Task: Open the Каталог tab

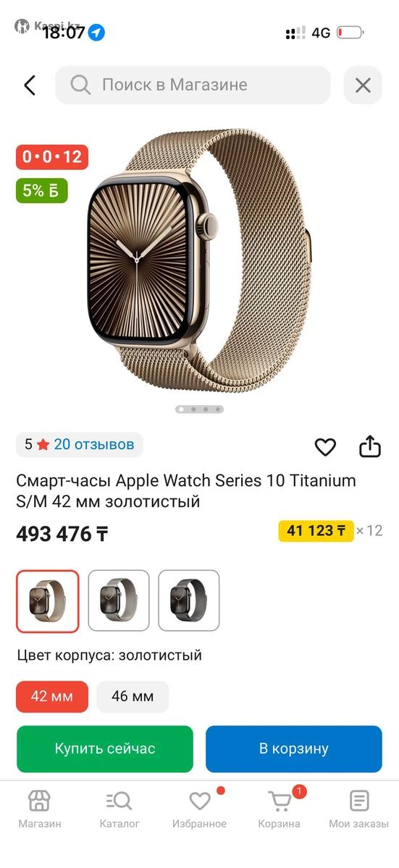Action: [x=119, y=809]
